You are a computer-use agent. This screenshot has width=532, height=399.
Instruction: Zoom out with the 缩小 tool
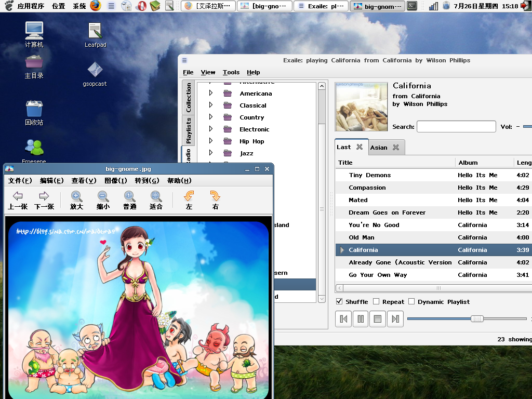click(x=103, y=200)
